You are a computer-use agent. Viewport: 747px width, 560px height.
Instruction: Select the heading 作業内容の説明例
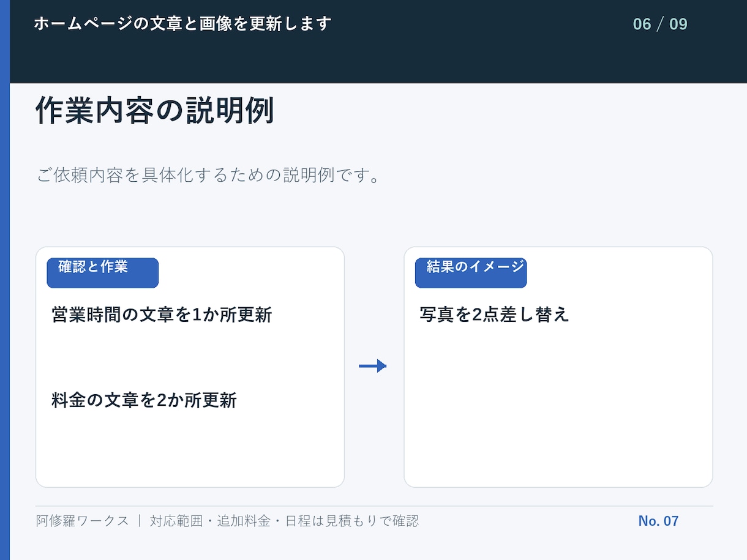click(154, 111)
